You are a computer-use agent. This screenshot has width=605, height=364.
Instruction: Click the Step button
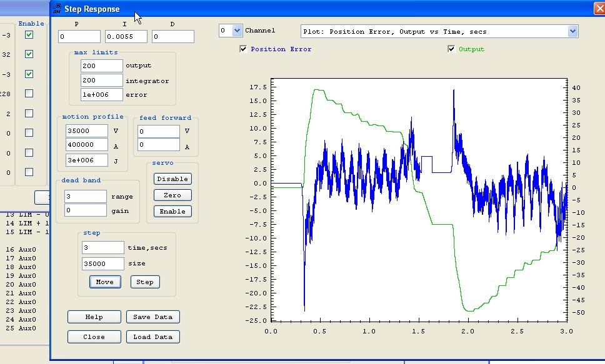click(145, 282)
